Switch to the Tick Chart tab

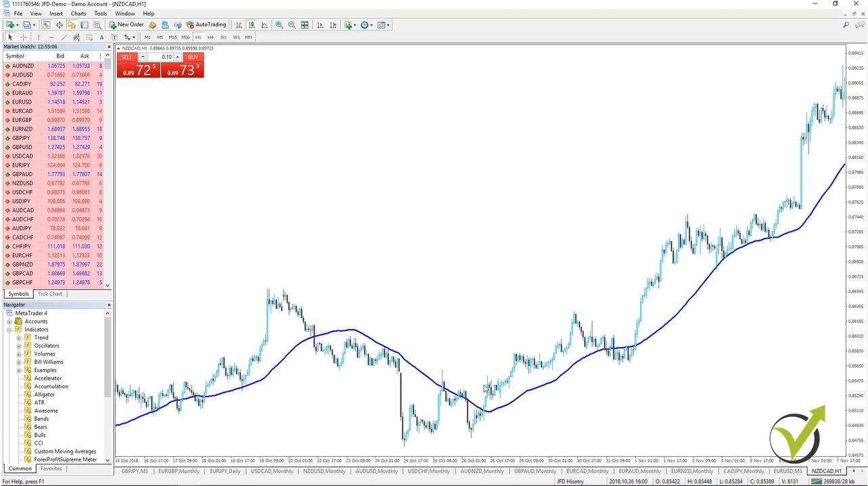pyautogui.click(x=50, y=294)
